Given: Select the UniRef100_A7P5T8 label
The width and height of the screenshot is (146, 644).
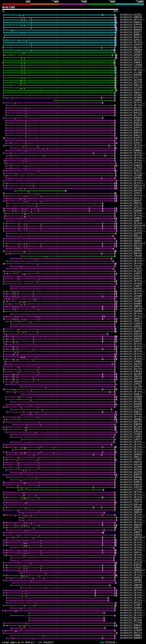Looking at the screenshot, I should [131, 45].
